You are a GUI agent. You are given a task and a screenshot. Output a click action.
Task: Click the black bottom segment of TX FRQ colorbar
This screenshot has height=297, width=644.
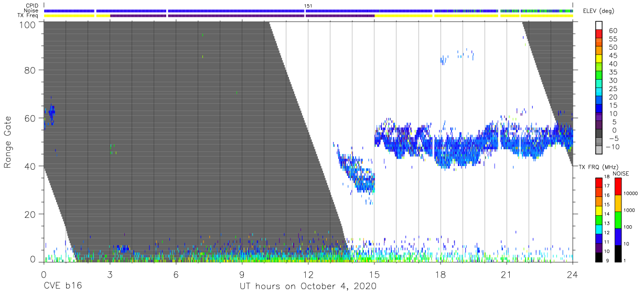[x=599, y=257]
